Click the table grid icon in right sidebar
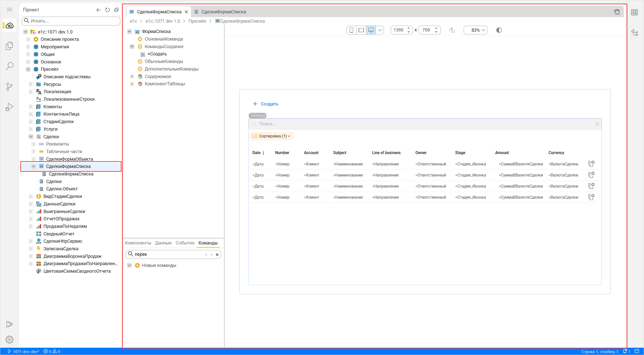The image size is (644, 355). [x=634, y=12]
